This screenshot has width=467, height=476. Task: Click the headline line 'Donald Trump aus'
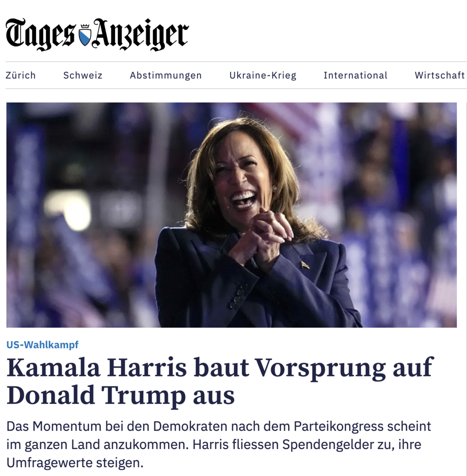(x=120, y=395)
